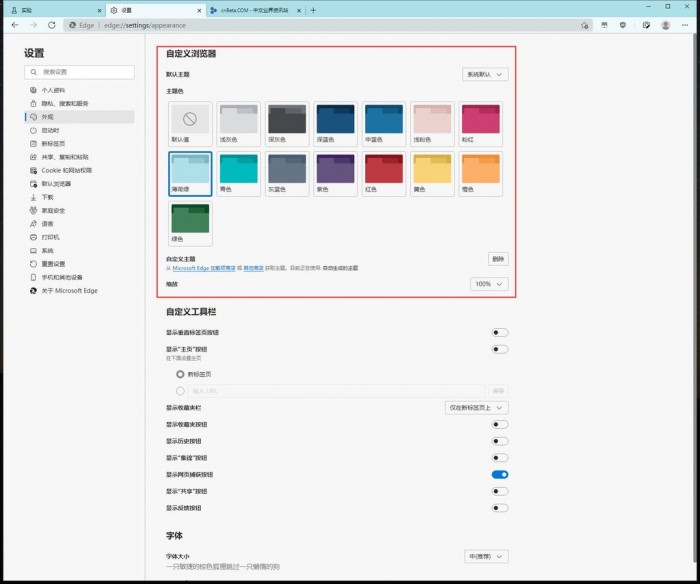The image size is (700, 584).
Task: Turn on 显示历史按钮 toggle
Action: (x=500, y=441)
